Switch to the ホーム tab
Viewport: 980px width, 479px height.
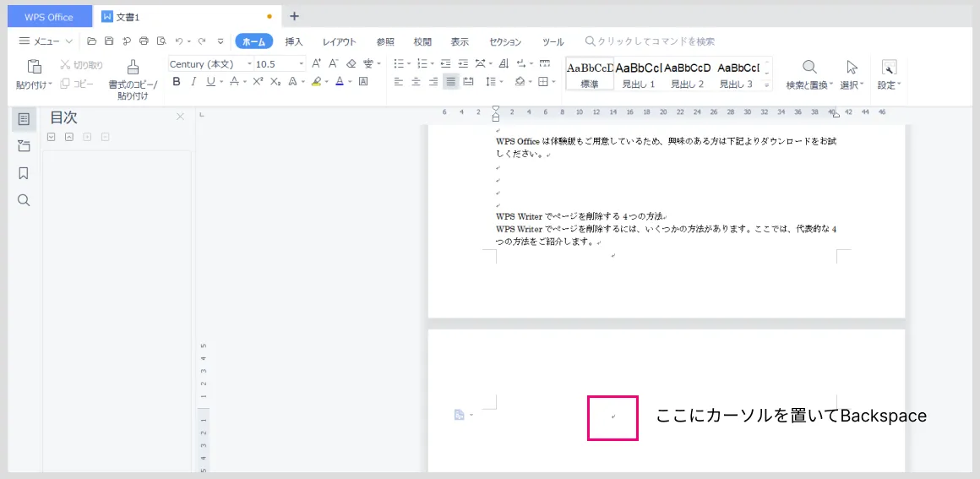point(253,41)
